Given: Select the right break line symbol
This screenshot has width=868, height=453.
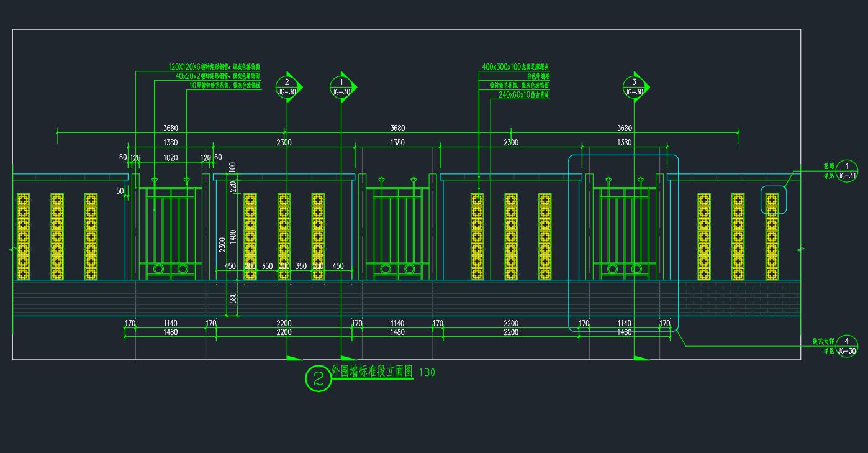Looking at the screenshot, I should 800,249.
